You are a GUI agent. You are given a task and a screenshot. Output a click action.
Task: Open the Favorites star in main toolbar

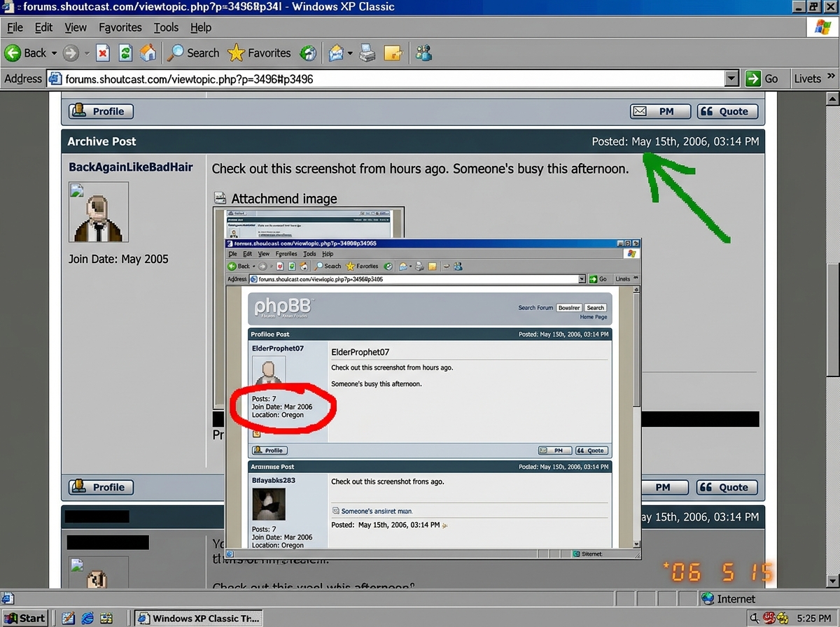[259, 52]
